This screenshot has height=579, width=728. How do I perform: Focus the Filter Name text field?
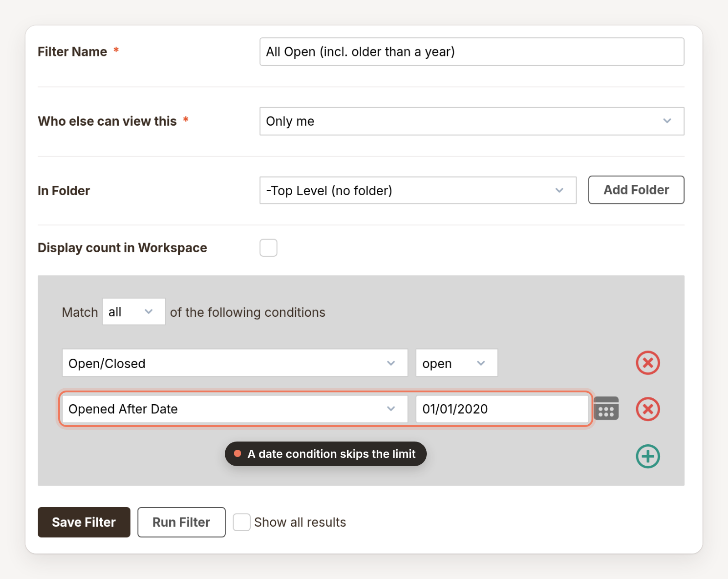pos(472,52)
